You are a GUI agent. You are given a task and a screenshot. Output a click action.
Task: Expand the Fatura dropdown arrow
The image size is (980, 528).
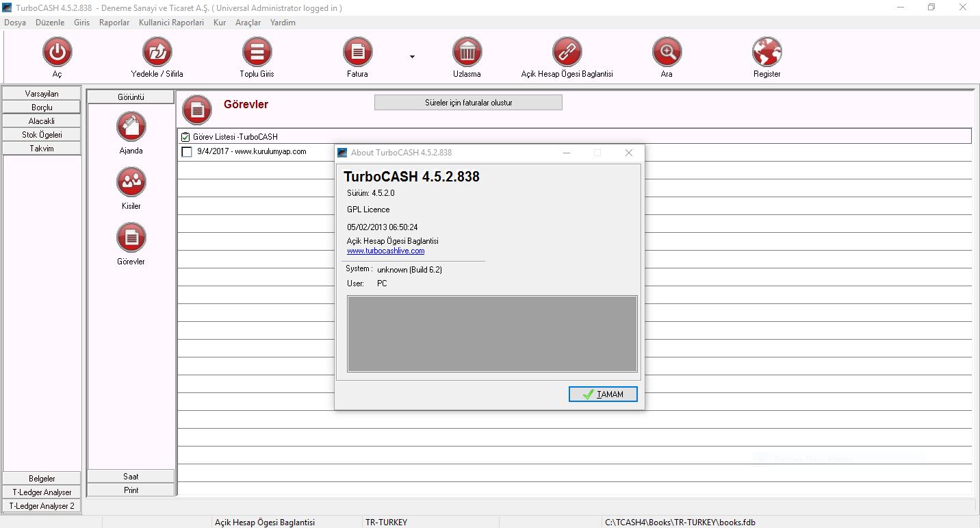coord(412,57)
